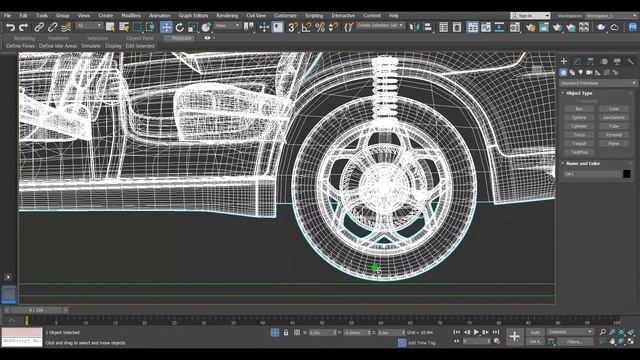Activate the Select and Rotate tool
This screenshot has width=640, height=360.
tap(180, 27)
